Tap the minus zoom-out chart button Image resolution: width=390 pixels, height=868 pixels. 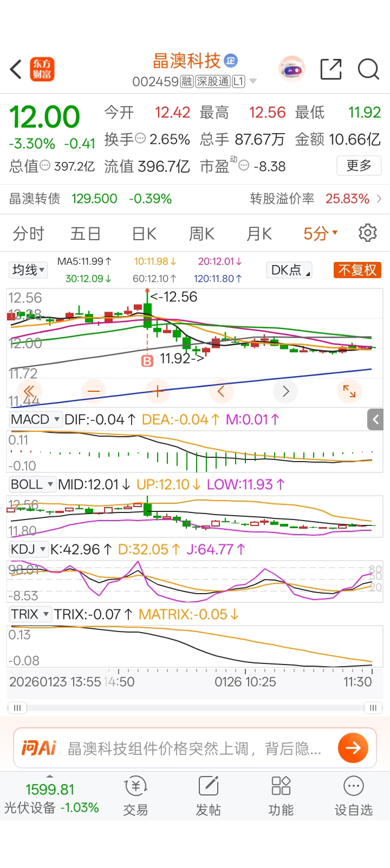point(94,391)
